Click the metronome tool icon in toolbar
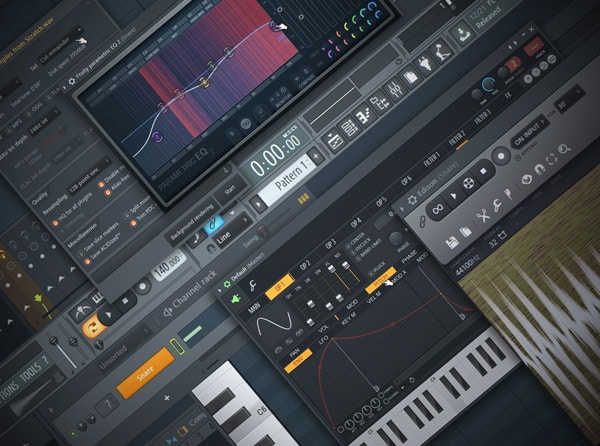 (x=441, y=51)
